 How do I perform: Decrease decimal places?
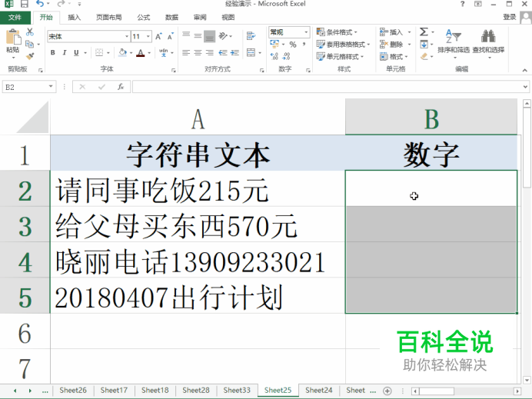[x=286, y=56]
